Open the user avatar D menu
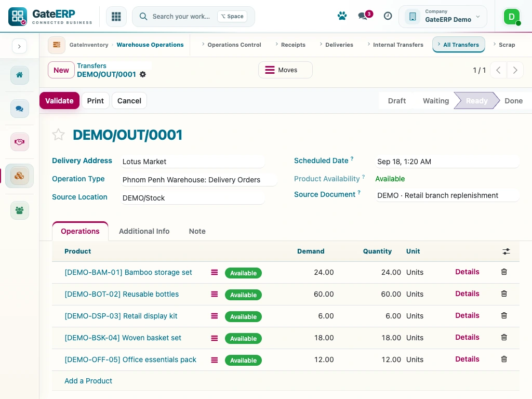This screenshot has height=399, width=532. coord(512,16)
